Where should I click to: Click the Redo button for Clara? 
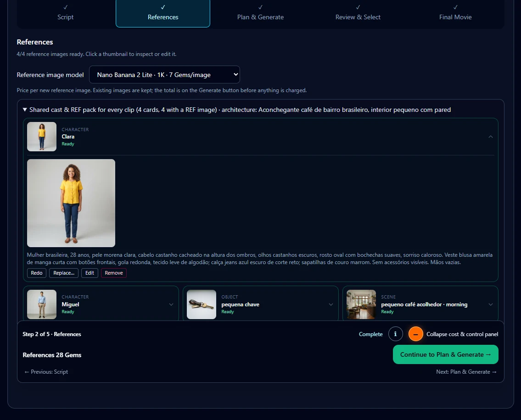coord(37,273)
